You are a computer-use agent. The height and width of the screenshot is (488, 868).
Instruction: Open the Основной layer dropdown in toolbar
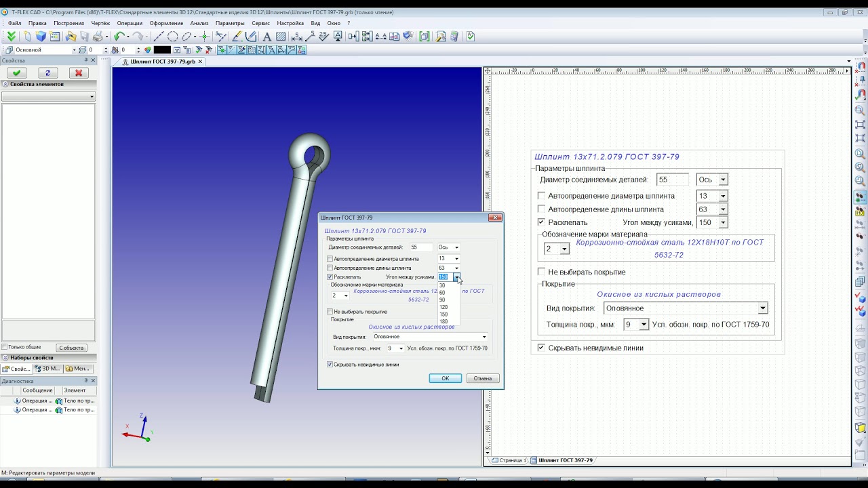pyautogui.click(x=74, y=49)
